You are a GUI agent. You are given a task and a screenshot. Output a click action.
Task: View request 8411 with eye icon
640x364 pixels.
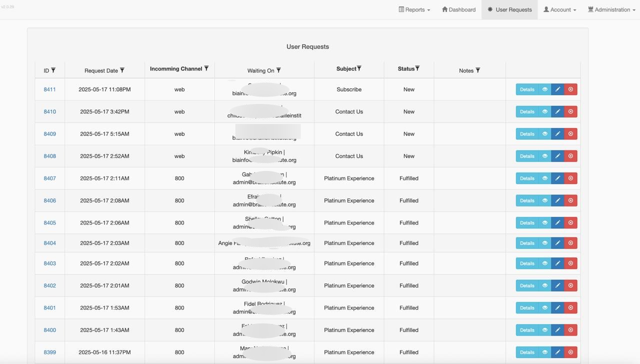tap(545, 89)
